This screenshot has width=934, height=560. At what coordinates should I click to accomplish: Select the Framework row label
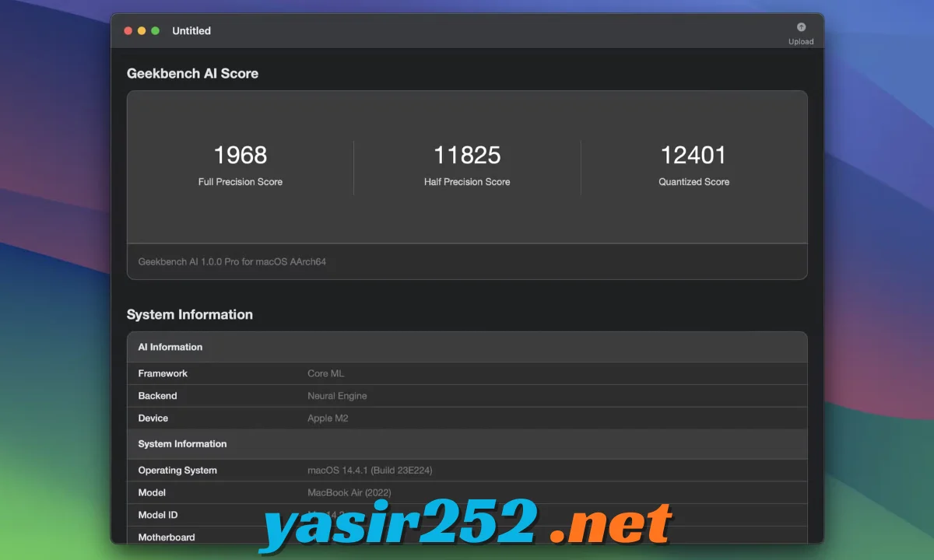(x=163, y=373)
